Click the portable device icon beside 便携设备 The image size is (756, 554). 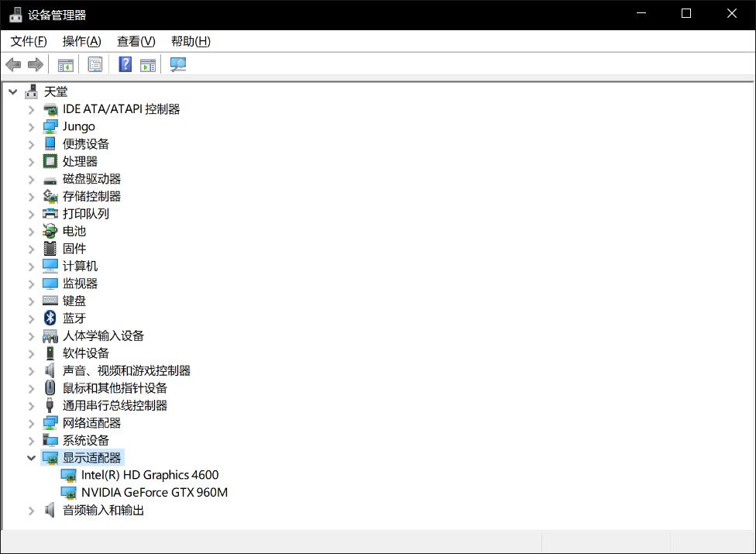pyautogui.click(x=50, y=143)
